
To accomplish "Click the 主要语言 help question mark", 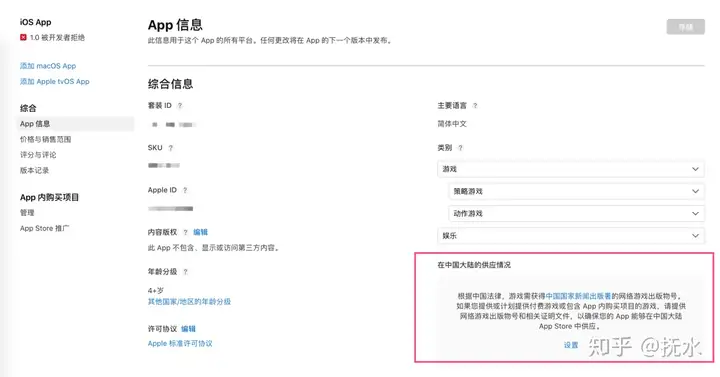I will [x=475, y=106].
